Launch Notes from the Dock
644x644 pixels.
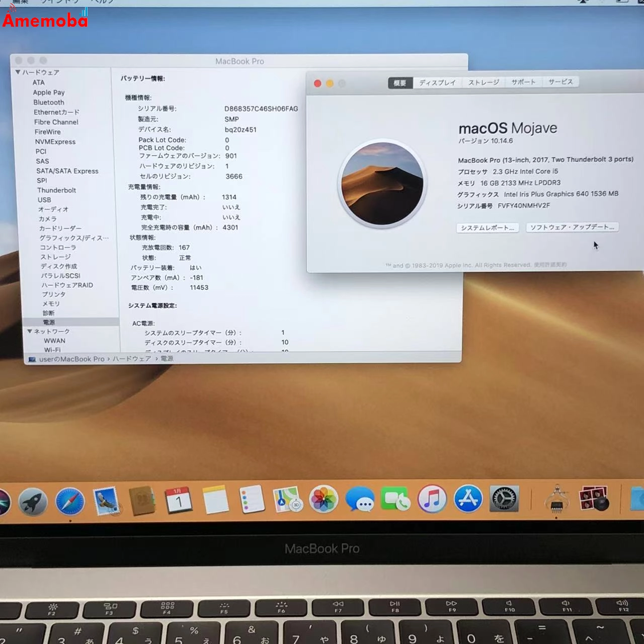(x=215, y=501)
